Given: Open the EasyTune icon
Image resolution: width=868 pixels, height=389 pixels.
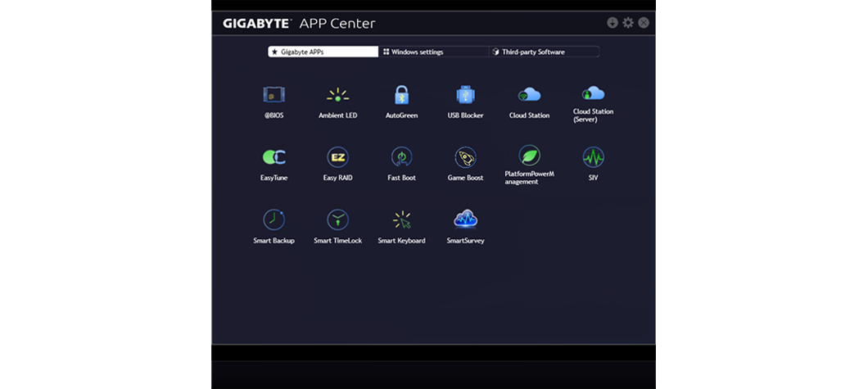Looking at the screenshot, I should click(x=274, y=158).
